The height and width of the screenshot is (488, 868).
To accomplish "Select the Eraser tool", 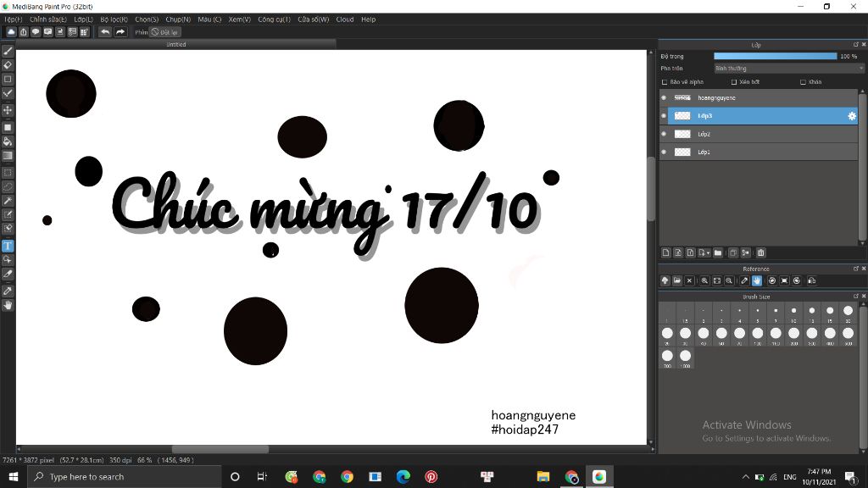I will 8,64.
